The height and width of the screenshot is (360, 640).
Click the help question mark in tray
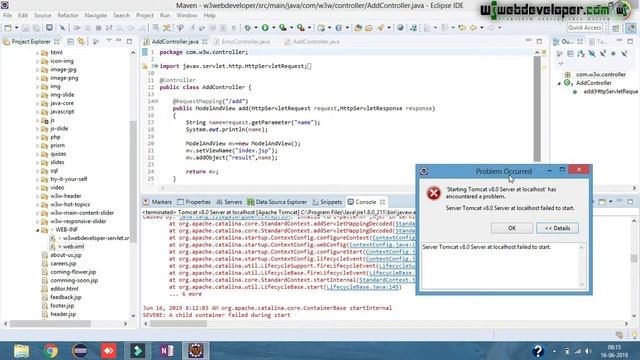[x=538, y=351]
